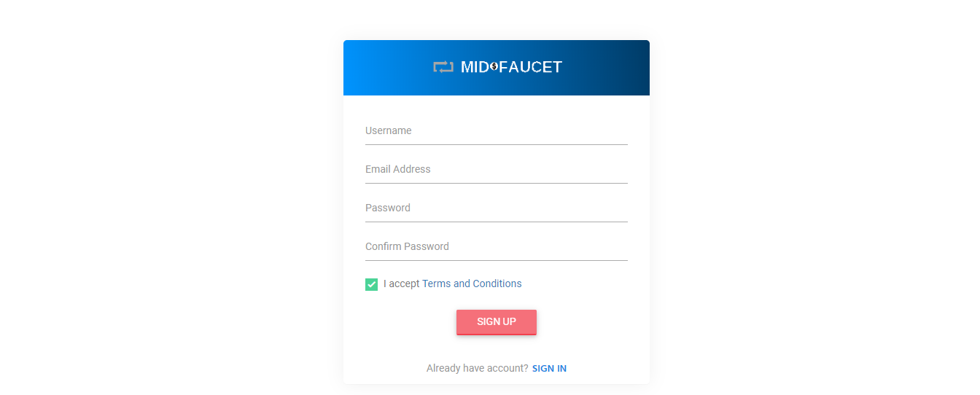Screen dimensions: 980x395
Task: Click the Email Address placeholder text
Action: click(x=398, y=169)
